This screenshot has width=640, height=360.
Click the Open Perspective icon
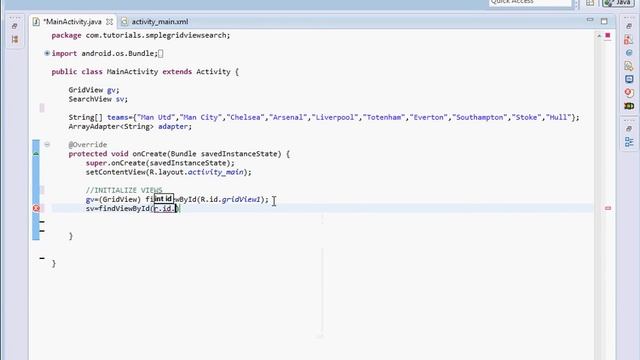(x=590, y=3)
